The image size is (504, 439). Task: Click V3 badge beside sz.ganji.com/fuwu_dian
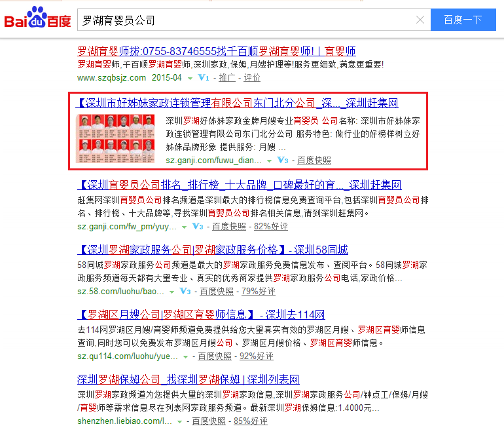coord(283,160)
